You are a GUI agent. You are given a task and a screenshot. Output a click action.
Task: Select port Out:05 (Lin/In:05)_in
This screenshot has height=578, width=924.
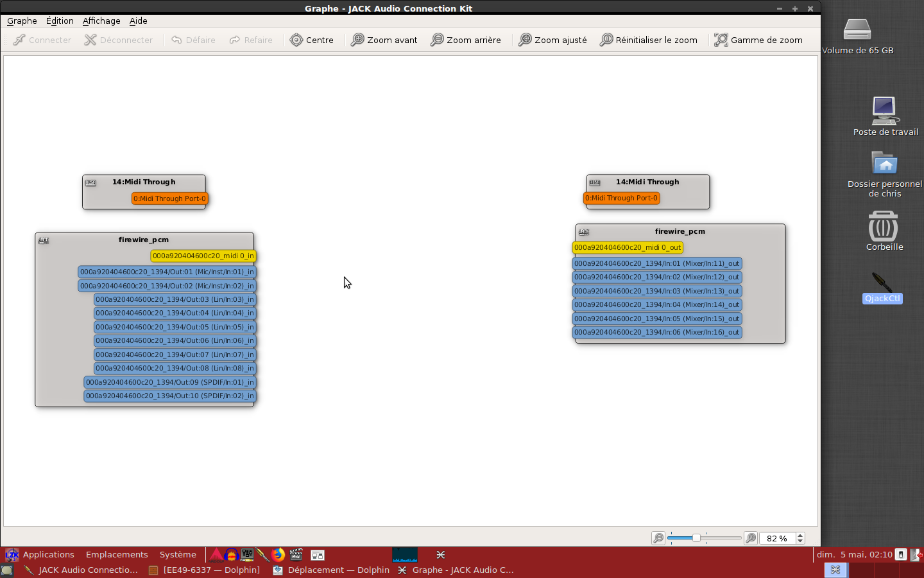pos(175,327)
